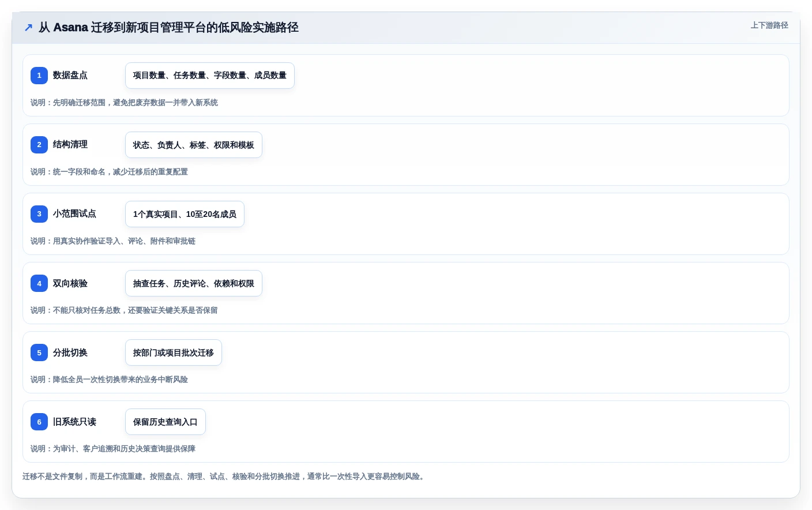Click the 小范围试点 step title
The width and height of the screenshot is (812, 510).
[74, 214]
